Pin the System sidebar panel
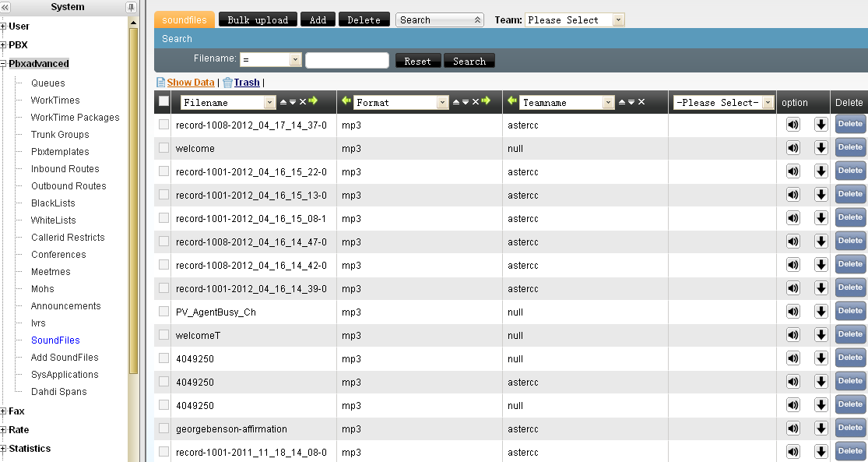The image size is (868, 462). pos(131,7)
